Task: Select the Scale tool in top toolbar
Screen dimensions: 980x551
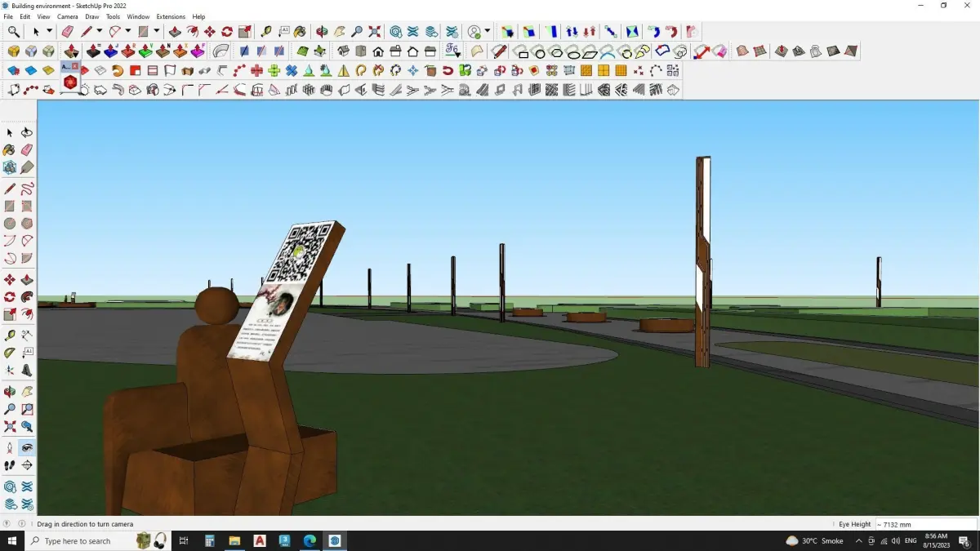Action: click(245, 32)
